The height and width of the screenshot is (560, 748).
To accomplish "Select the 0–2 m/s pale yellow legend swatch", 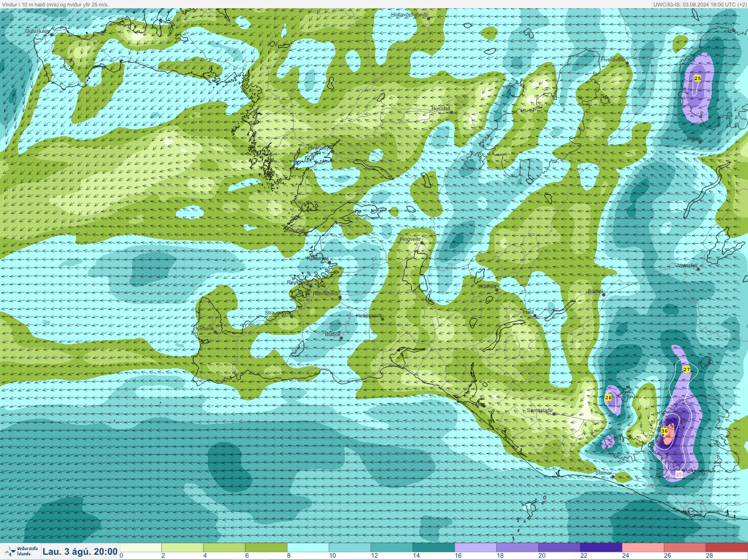I will 141,548.
